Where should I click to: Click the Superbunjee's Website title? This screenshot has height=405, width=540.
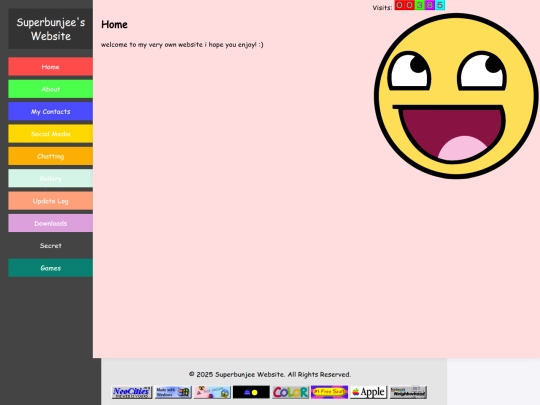51,29
